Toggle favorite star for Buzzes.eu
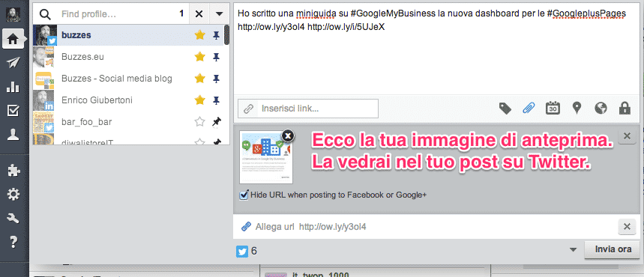This screenshot has width=644, height=277. click(199, 57)
